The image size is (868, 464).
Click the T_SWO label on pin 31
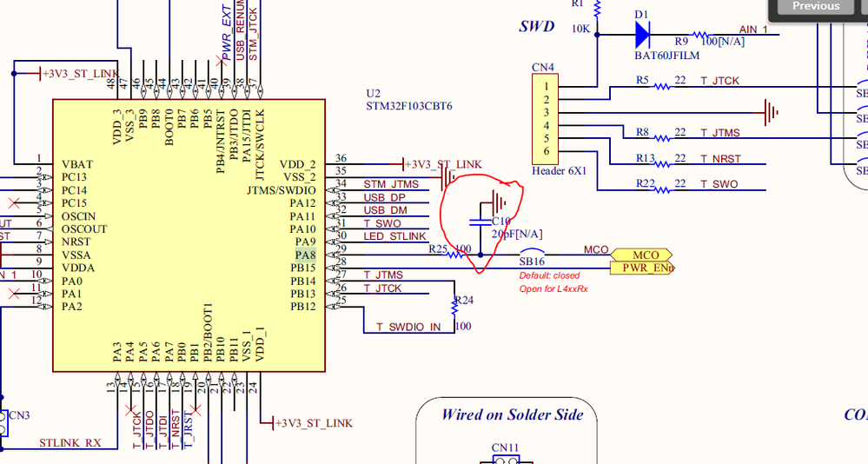pyautogui.click(x=382, y=223)
